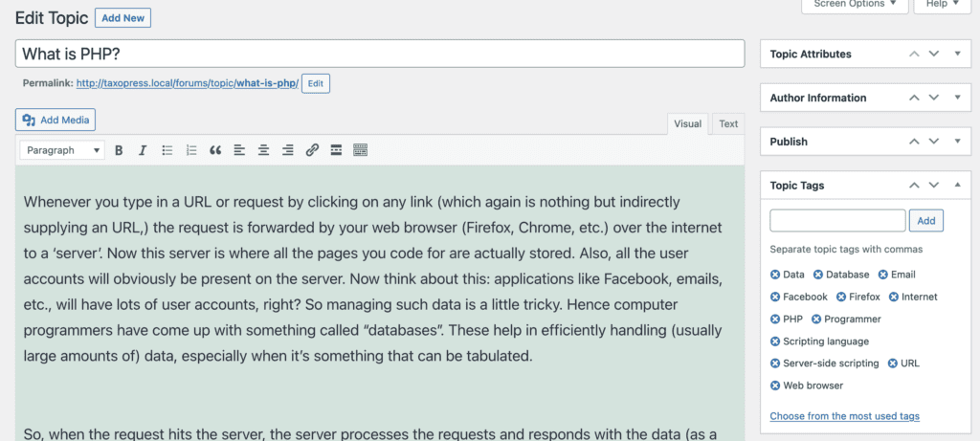Toggle italic formatting in editor toolbar
Viewport: 980px width, 441px height.
tap(143, 150)
